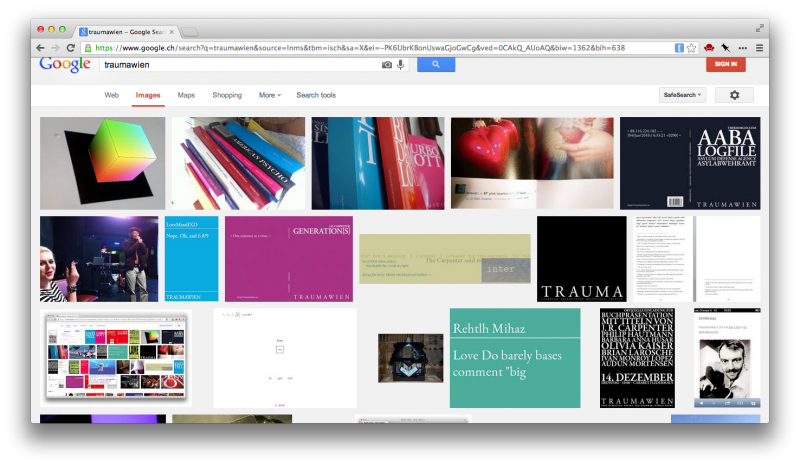Go to Google home via logo
The height and width of the screenshot is (466, 800).
pyautogui.click(x=65, y=64)
